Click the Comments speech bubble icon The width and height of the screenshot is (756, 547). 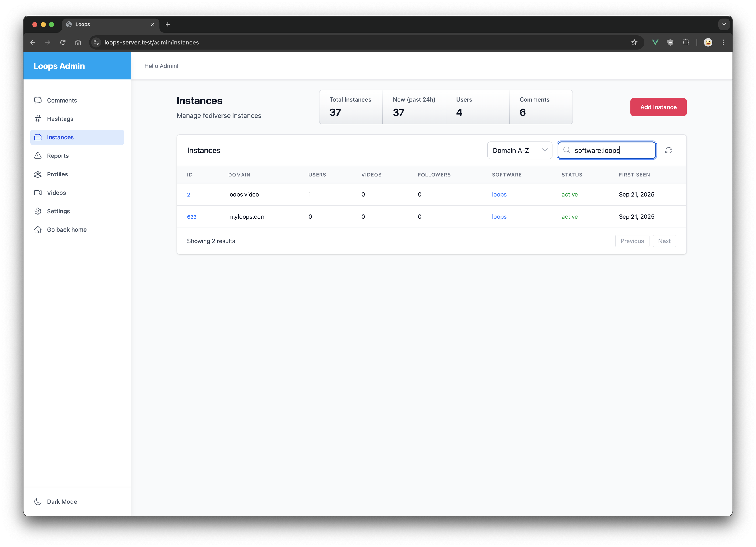coord(38,100)
